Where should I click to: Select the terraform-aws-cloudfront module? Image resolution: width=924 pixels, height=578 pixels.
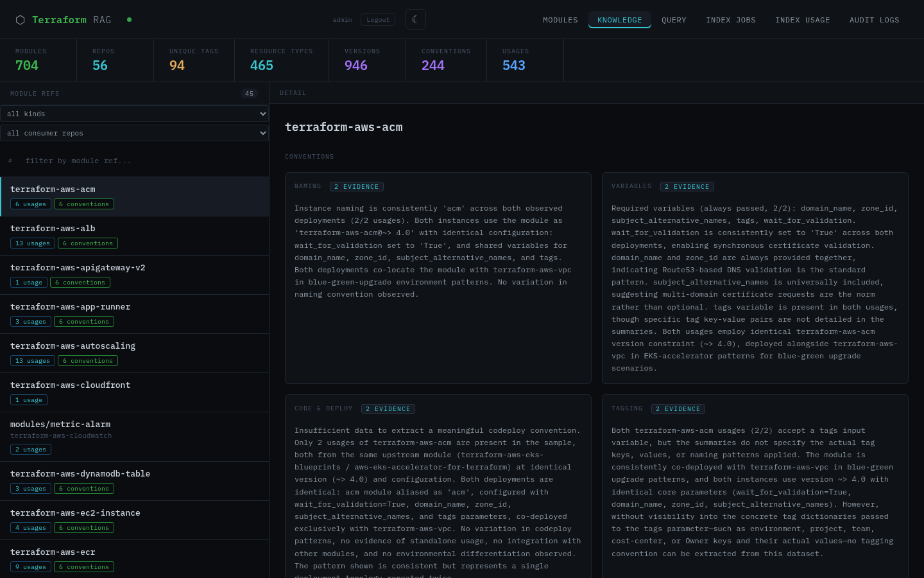point(134,392)
